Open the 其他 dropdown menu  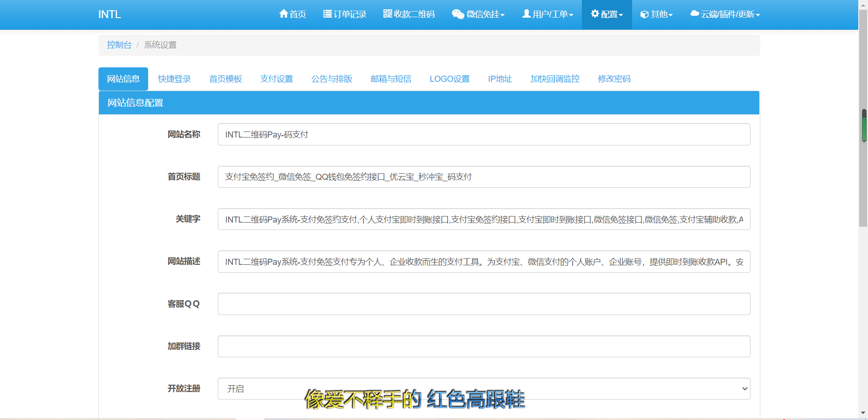pyautogui.click(x=657, y=14)
